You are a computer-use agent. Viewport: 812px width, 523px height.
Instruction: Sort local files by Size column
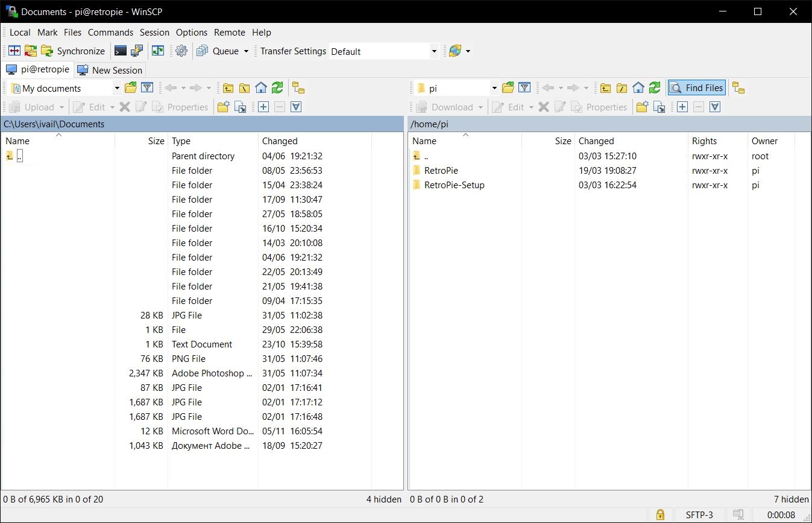click(x=141, y=141)
